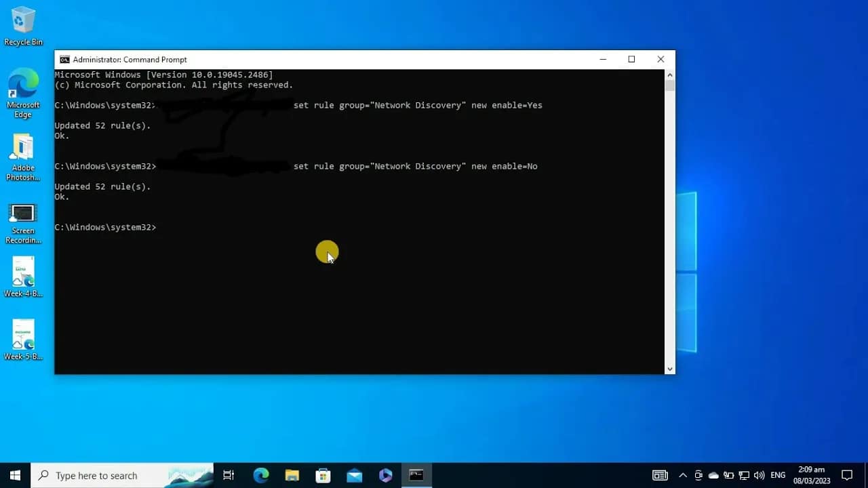Expand hidden system tray icons

683,475
